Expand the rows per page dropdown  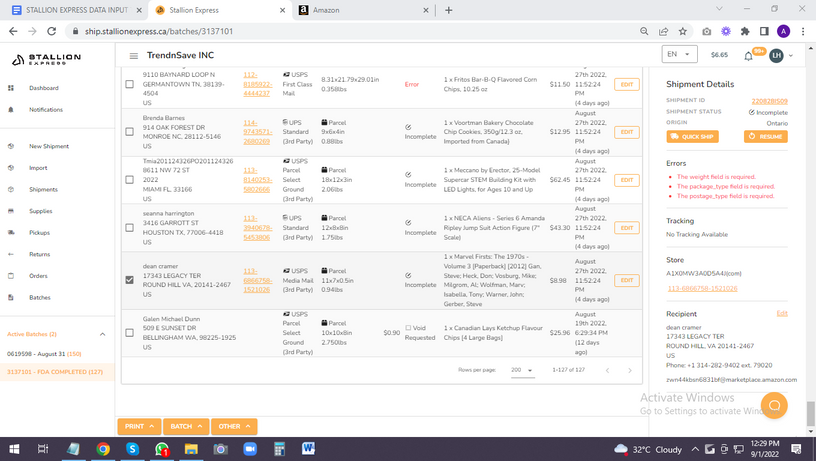(520, 370)
